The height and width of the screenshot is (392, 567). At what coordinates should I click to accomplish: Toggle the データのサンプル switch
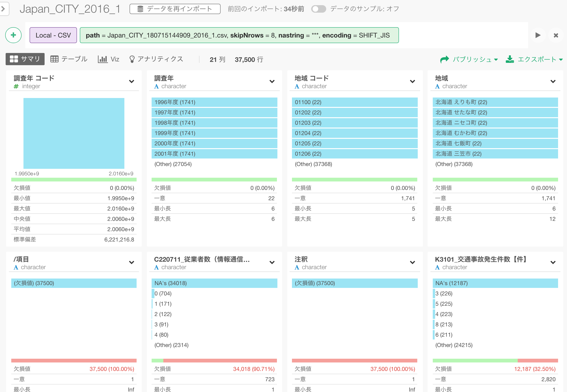coord(318,9)
